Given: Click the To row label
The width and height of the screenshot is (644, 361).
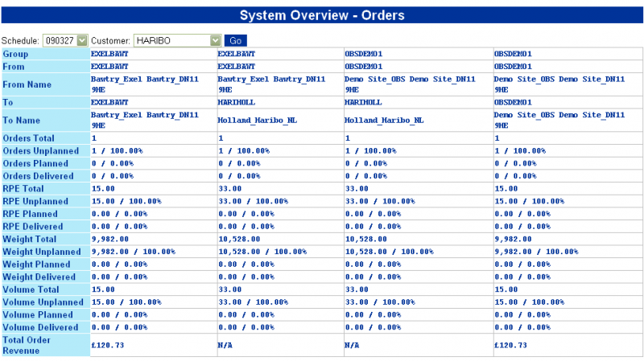Looking at the screenshot, I should click(x=8, y=102).
